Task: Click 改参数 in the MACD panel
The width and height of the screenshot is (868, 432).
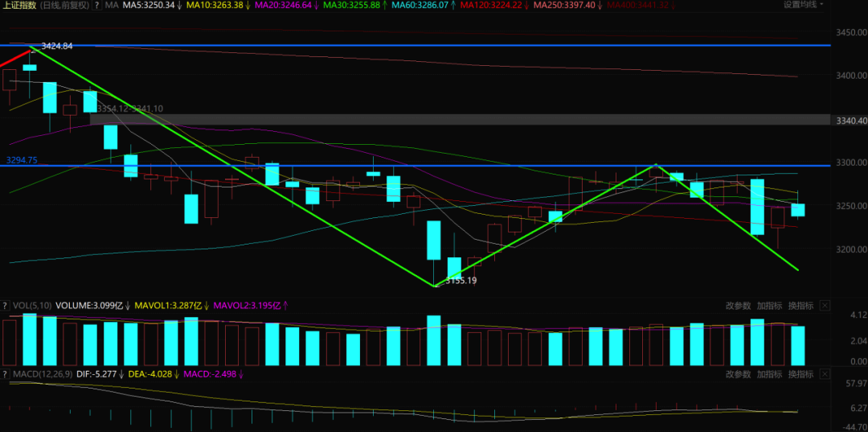Action: click(x=738, y=374)
